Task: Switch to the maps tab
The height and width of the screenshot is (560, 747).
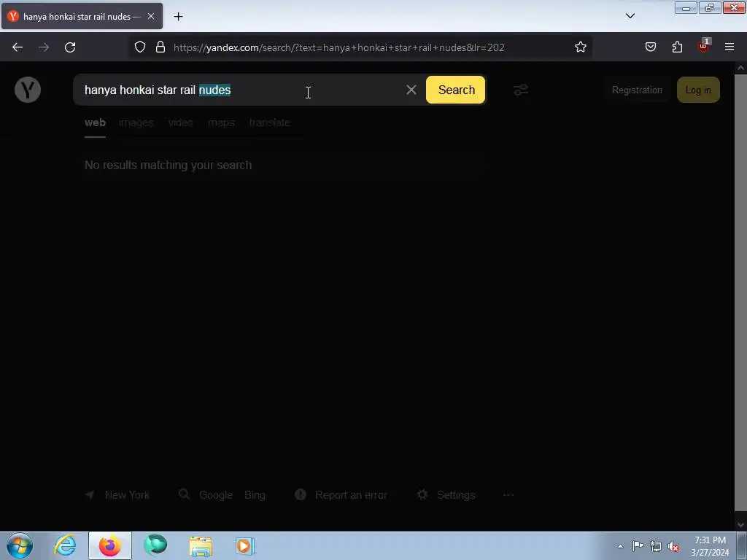Action: pos(221,122)
